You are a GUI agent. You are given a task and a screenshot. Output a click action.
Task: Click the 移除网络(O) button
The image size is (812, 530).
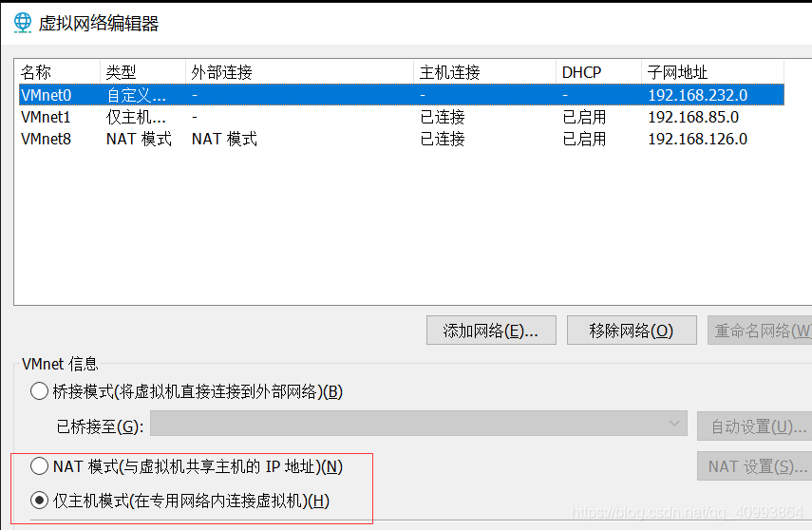(x=632, y=330)
